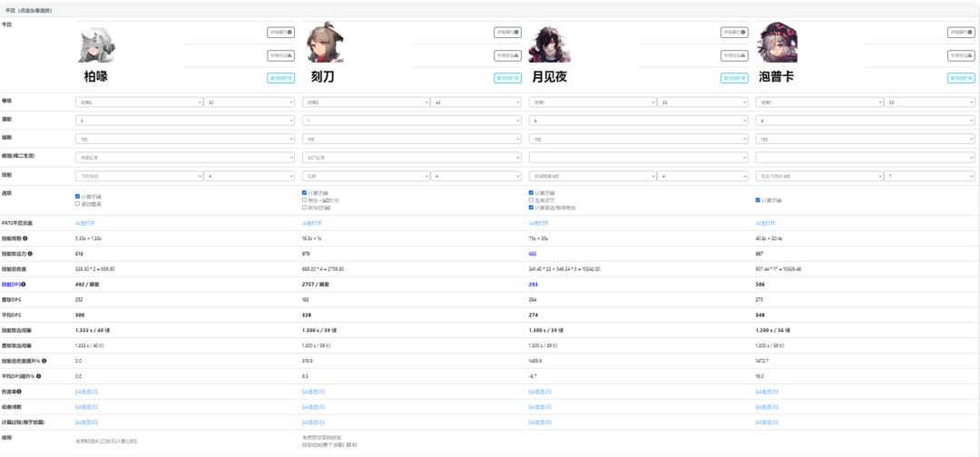The image size is (980, 457).
Task: Tick the third option checkbox for 刻刀
Action: pyautogui.click(x=304, y=207)
